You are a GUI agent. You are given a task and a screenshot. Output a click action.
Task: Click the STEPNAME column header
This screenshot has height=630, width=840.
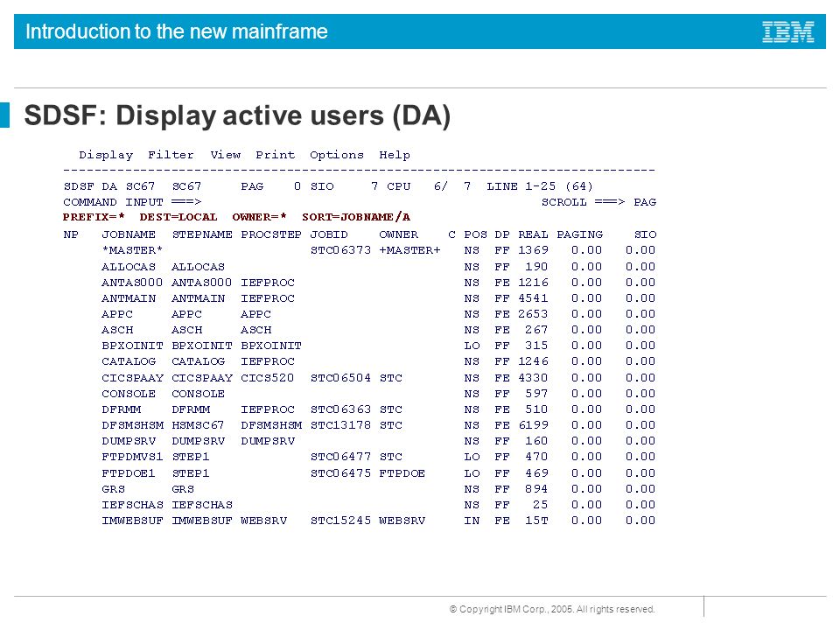tap(202, 234)
